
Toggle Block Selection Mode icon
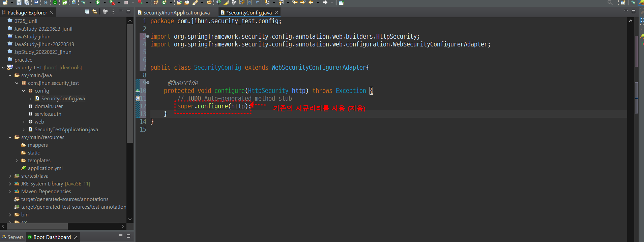click(250, 3)
